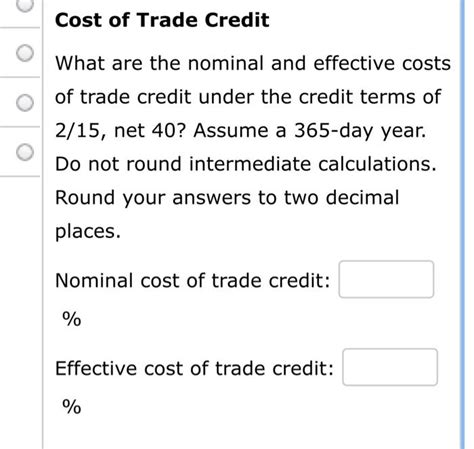Image resolution: width=474 pixels, height=449 pixels.
Task: Click the Effective cost of trade credit input box
Action: point(390,367)
